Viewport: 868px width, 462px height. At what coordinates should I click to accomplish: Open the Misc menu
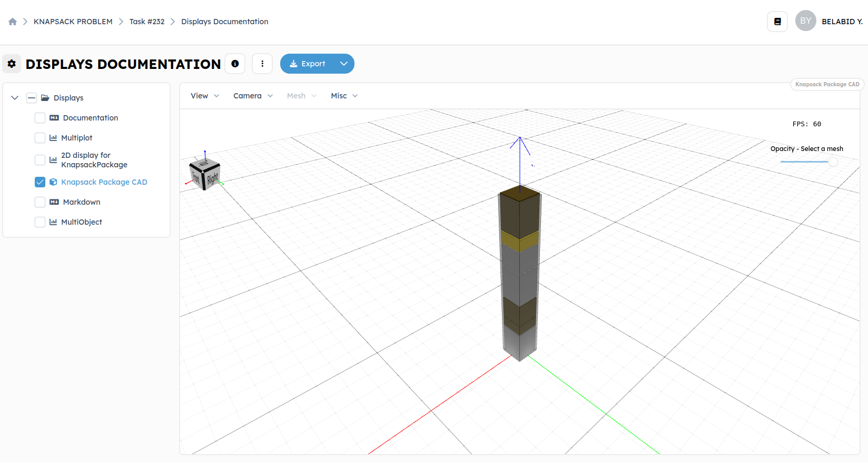tap(344, 96)
